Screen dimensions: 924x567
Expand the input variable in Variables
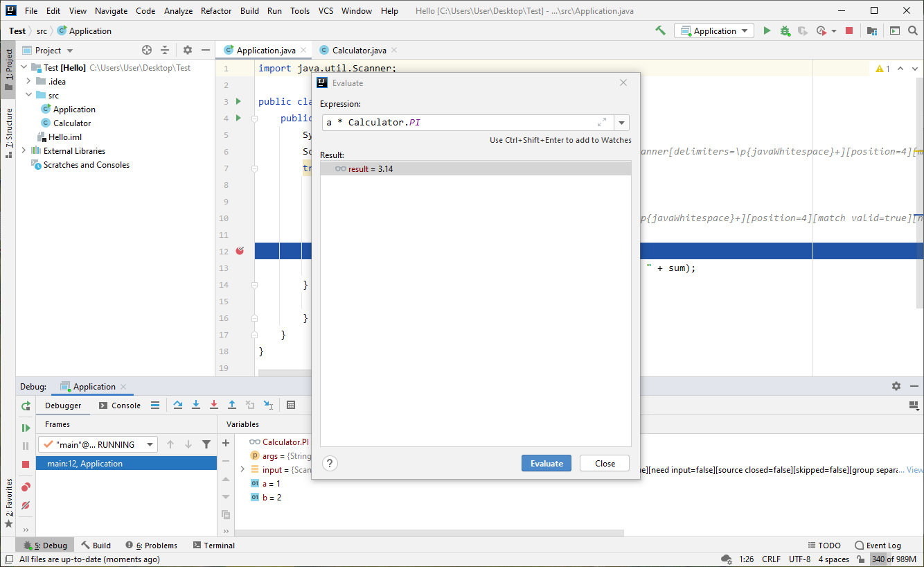(x=242, y=470)
